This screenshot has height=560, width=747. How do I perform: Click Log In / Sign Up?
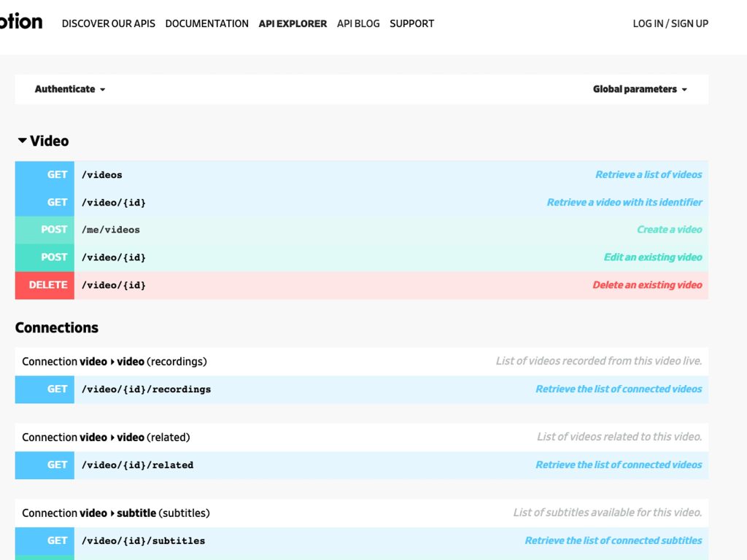pos(670,23)
